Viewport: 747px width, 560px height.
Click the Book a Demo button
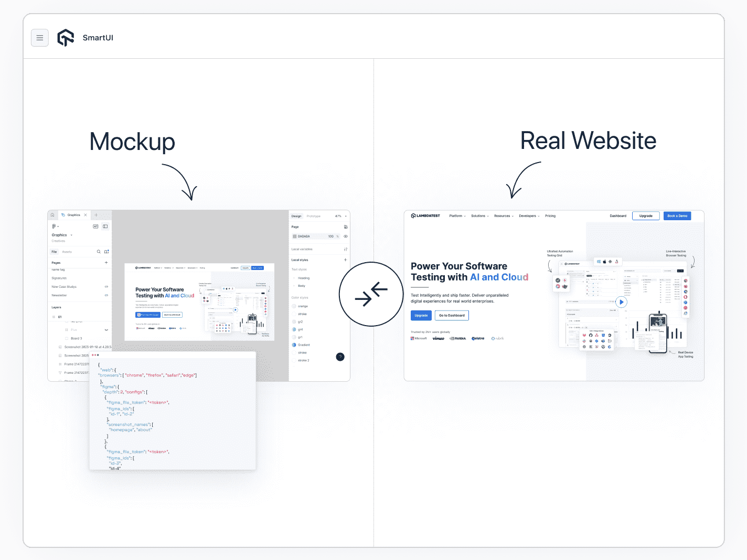(677, 216)
